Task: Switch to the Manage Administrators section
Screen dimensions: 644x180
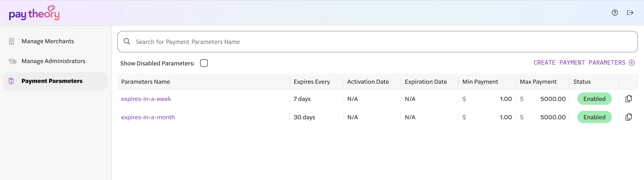Action: click(x=53, y=61)
